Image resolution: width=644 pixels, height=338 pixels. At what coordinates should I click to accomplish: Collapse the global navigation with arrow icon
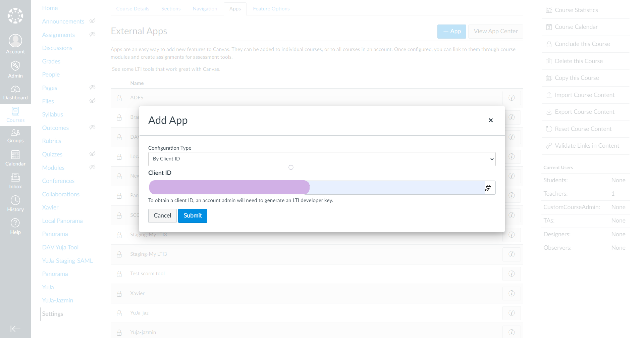pyautogui.click(x=15, y=329)
